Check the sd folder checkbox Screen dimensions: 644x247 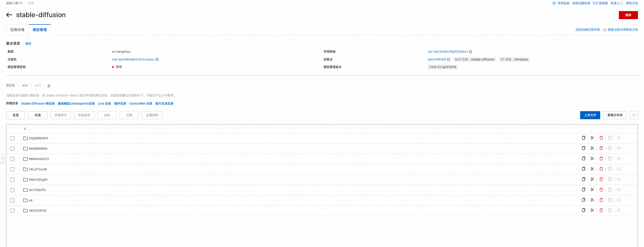[x=12, y=200]
